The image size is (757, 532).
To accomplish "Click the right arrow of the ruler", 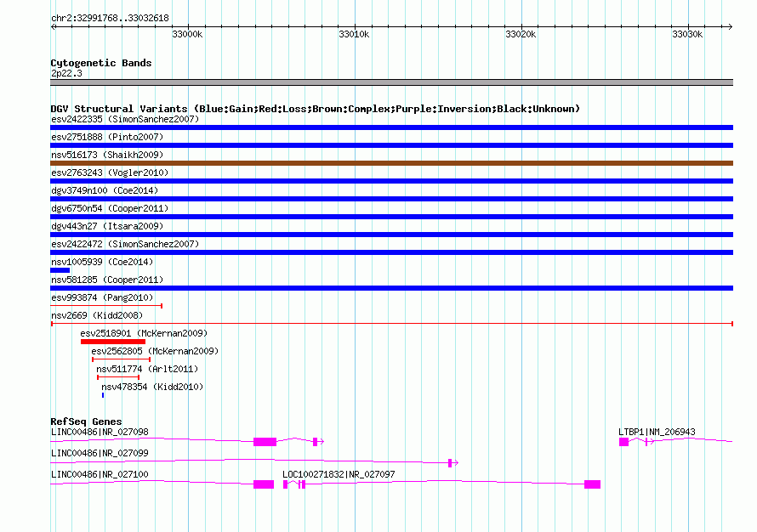I will [x=730, y=26].
